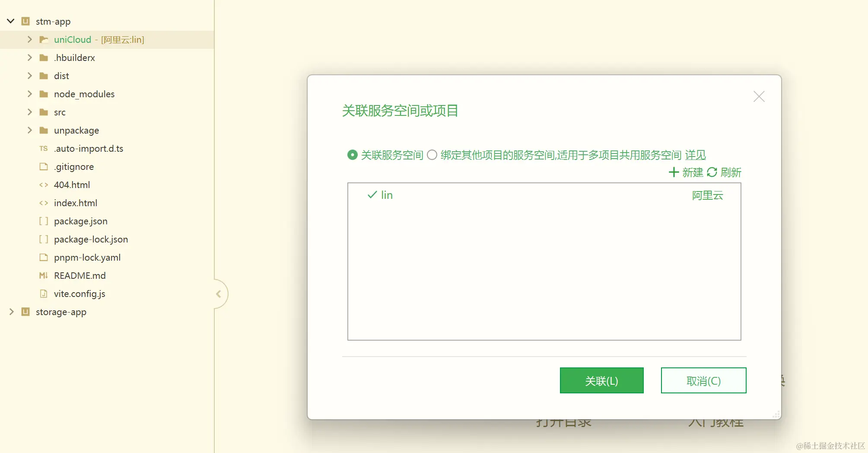Click the refresh icon for 刷新
This screenshot has height=453, width=868.
712,172
